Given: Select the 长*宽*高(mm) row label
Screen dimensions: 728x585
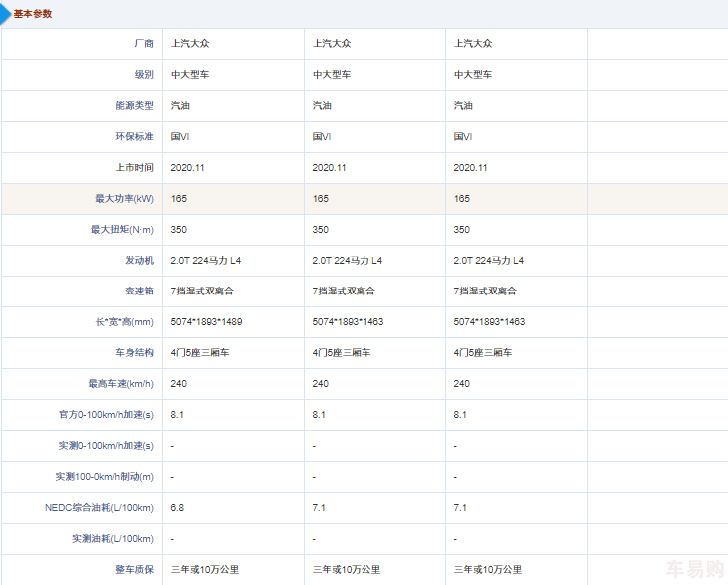Looking at the screenshot, I should tap(125, 322).
